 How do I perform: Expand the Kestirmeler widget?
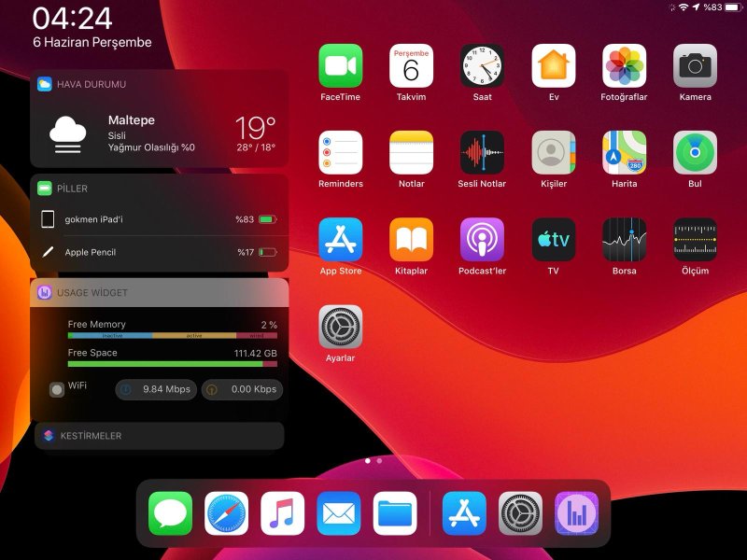pos(159,436)
